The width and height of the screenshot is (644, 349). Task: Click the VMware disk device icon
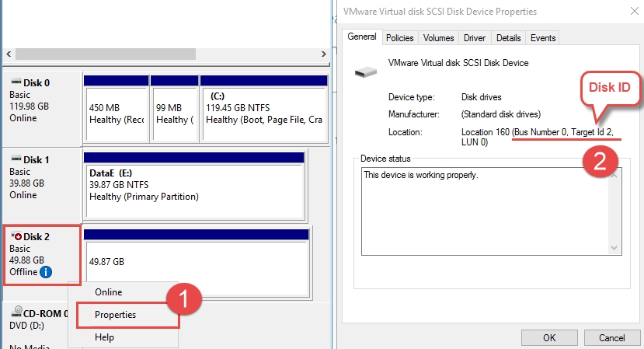click(364, 72)
